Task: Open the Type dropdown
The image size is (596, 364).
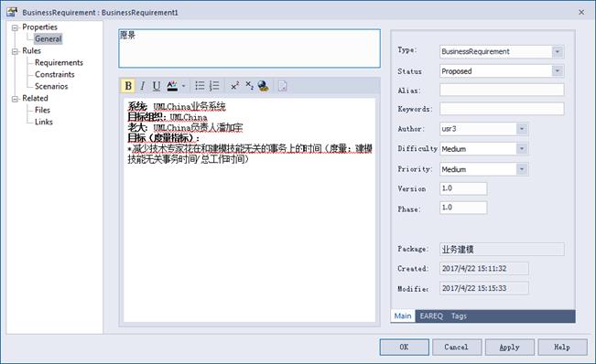Action: click(x=558, y=51)
